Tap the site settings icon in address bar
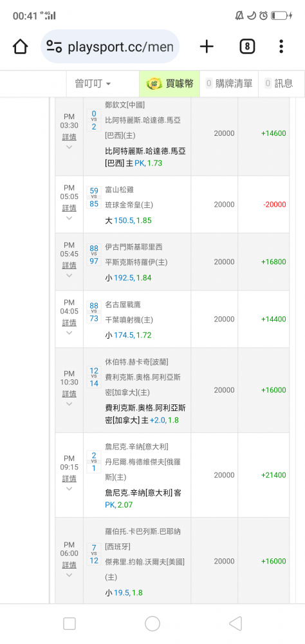The width and height of the screenshot is (305, 644). (54, 46)
